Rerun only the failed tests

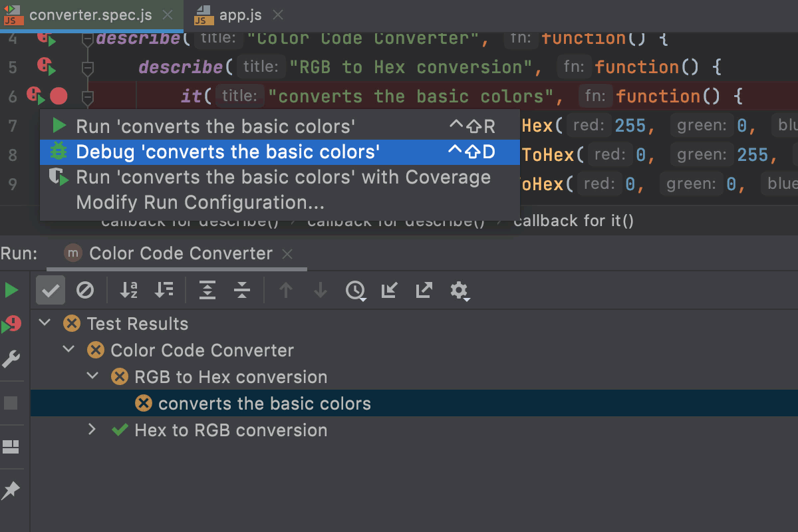tap(12, 323)
